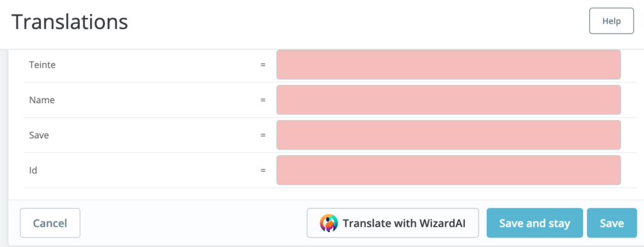Click the Translations page heading
Image resolution: width=644 pixels, height=247 pixels.
(69, 22)
